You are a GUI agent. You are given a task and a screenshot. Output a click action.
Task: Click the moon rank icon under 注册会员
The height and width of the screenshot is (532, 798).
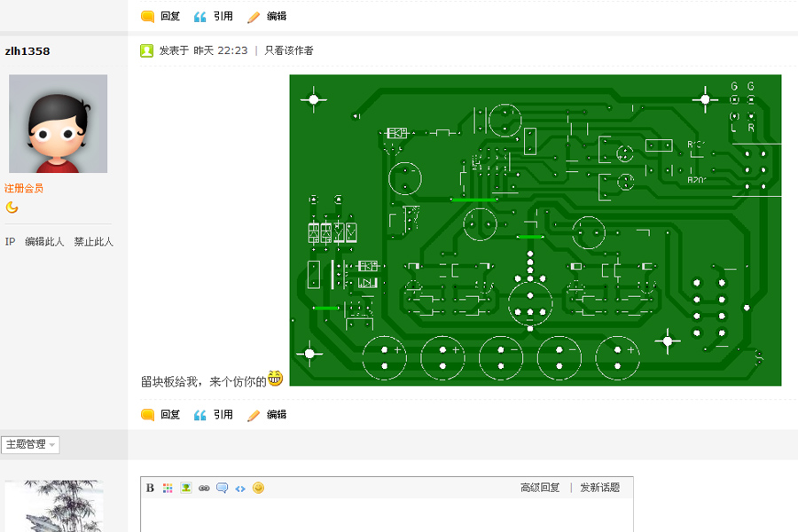tap(12, 207)
